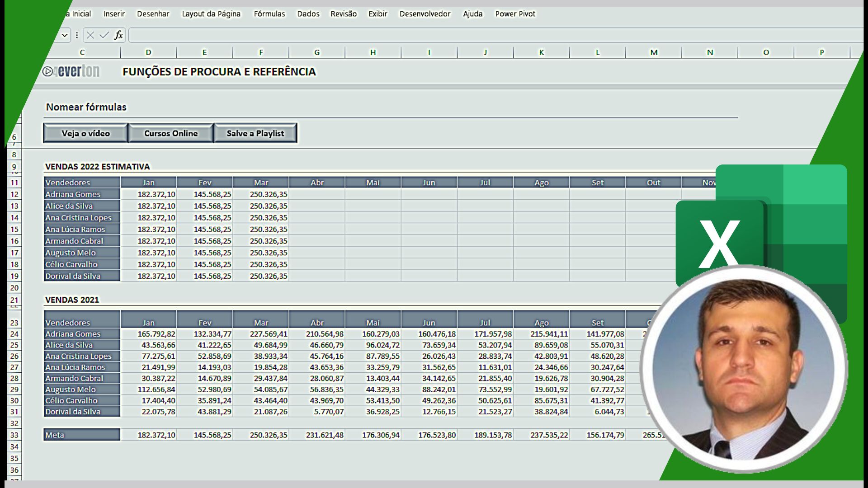Image resolution: width=868 pixels, height=488 pixels.
Task: Click the Exibir ribbon tab
Action: [378, 14]
